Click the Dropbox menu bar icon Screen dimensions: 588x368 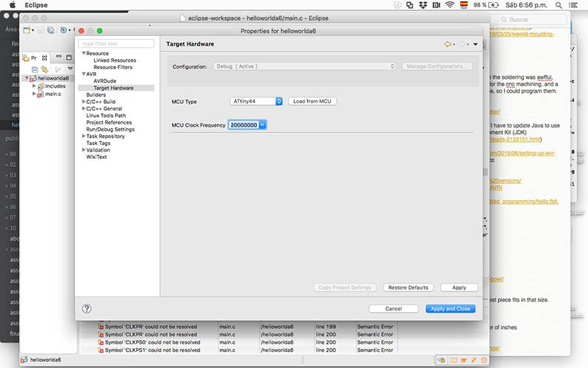[x=423, y=5]
